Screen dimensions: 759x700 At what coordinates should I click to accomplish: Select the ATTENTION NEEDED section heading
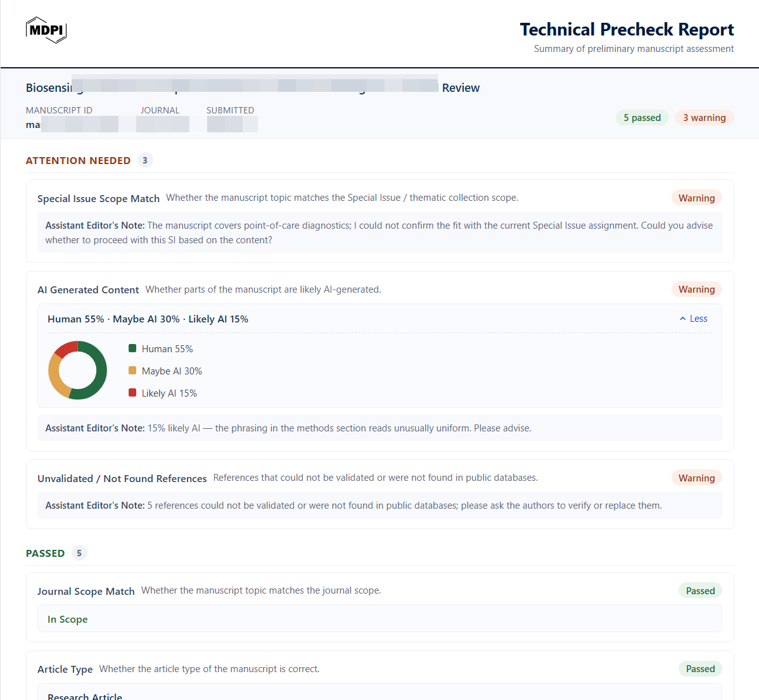click(78, 161)
